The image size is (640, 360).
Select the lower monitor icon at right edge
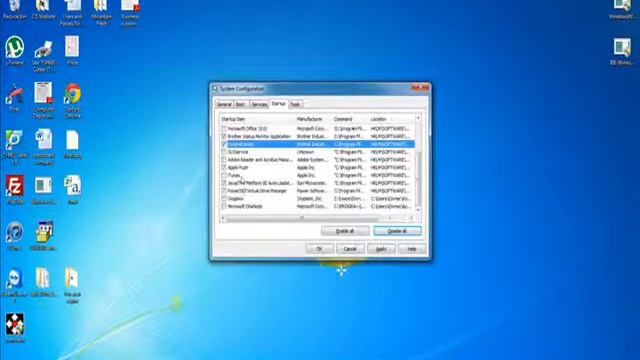[622, 47]
